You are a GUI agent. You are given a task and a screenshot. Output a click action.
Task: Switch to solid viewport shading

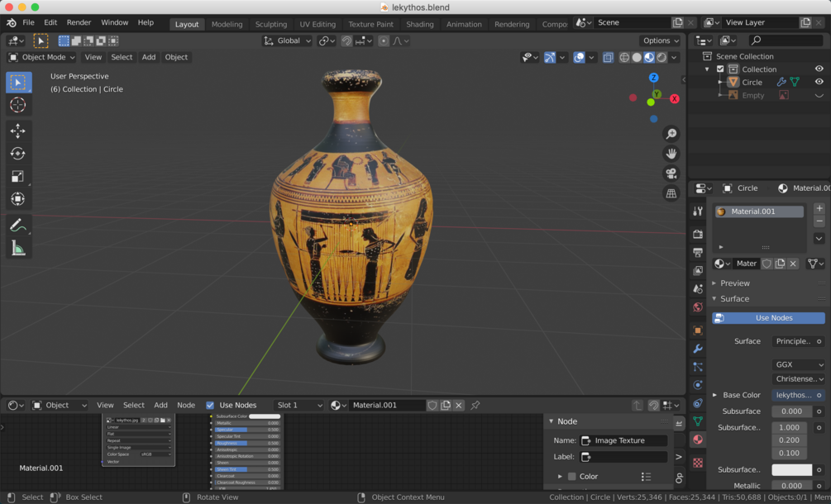click(x=637, y=57)
